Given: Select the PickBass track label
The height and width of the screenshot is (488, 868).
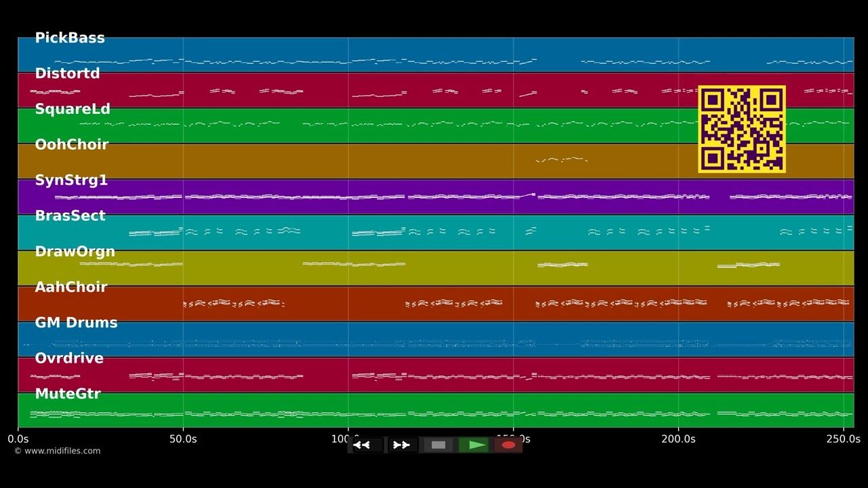Looking at the screenshot, I should (x=70, y=39).
